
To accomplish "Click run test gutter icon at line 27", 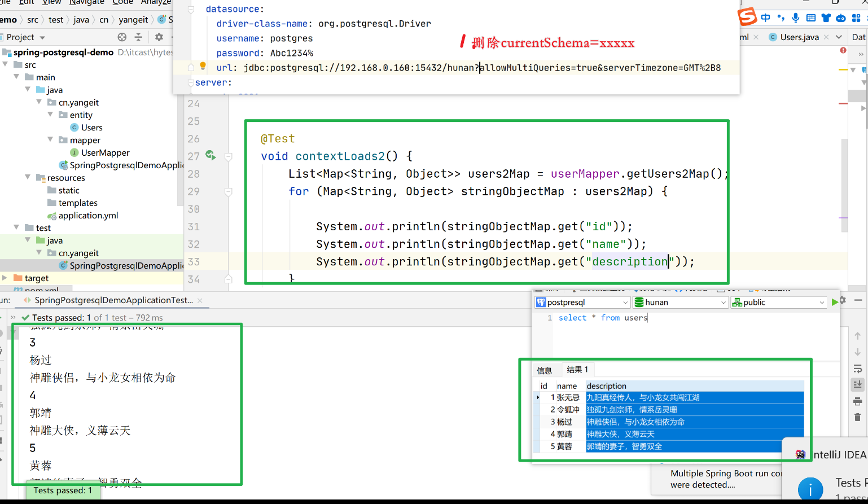I will pos(211,155).
